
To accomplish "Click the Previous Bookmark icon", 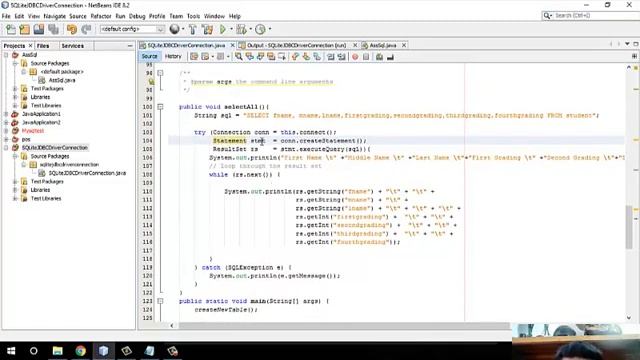I will pyautogui.click(x=295, y=57).
